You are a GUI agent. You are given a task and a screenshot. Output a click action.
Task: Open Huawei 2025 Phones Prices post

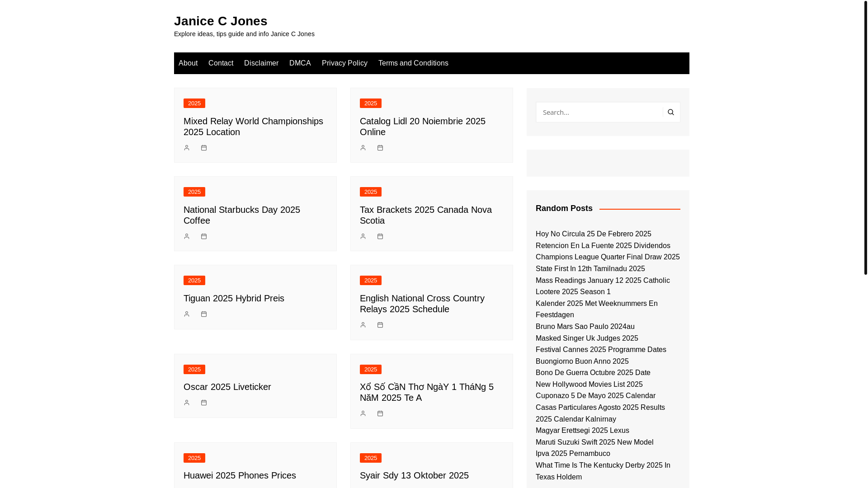(240, 475)
